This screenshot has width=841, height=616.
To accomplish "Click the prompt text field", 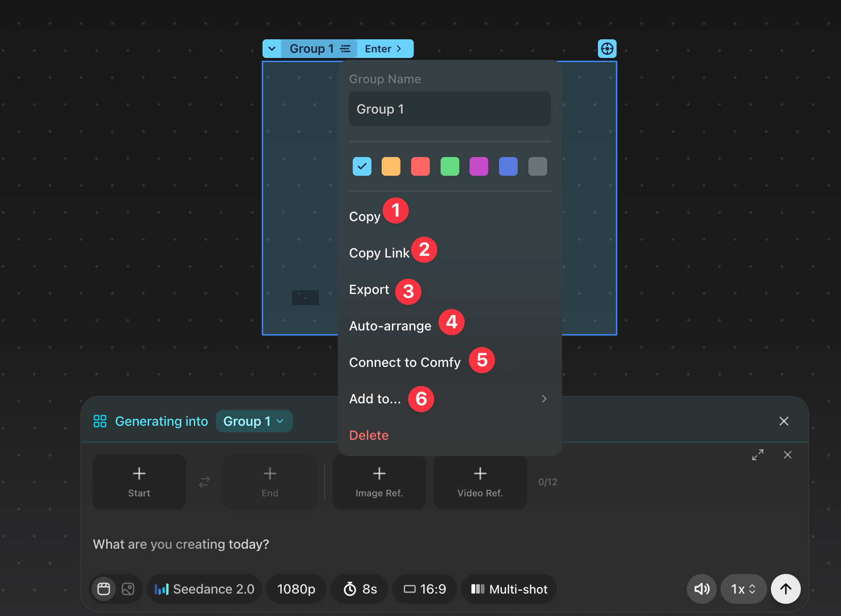I will (x=444, y=544).
